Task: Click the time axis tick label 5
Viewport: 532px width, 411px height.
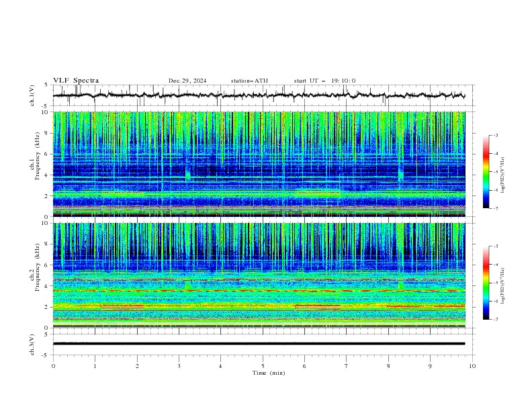Action: click(x=263, y=366)
